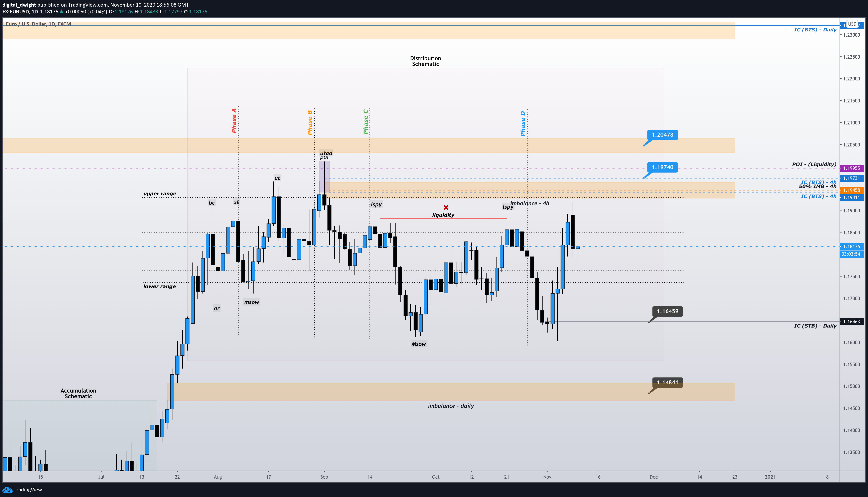Click the 'Sep' date axis label
The width and height of the screenshot is (868, 497).
click(x=324, y=477)
